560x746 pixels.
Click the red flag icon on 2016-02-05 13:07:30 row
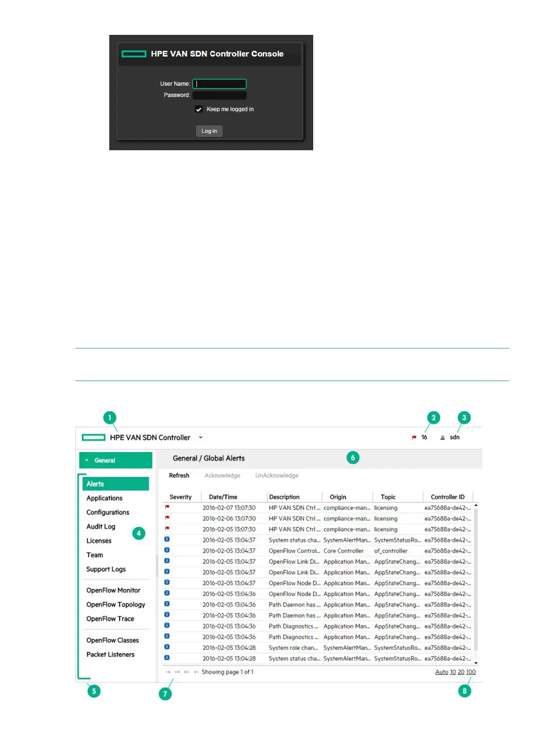coord(167,529)
